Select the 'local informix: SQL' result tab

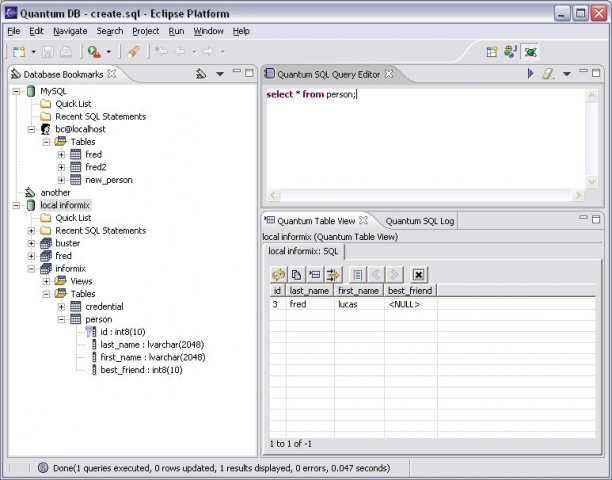[303, 251]
